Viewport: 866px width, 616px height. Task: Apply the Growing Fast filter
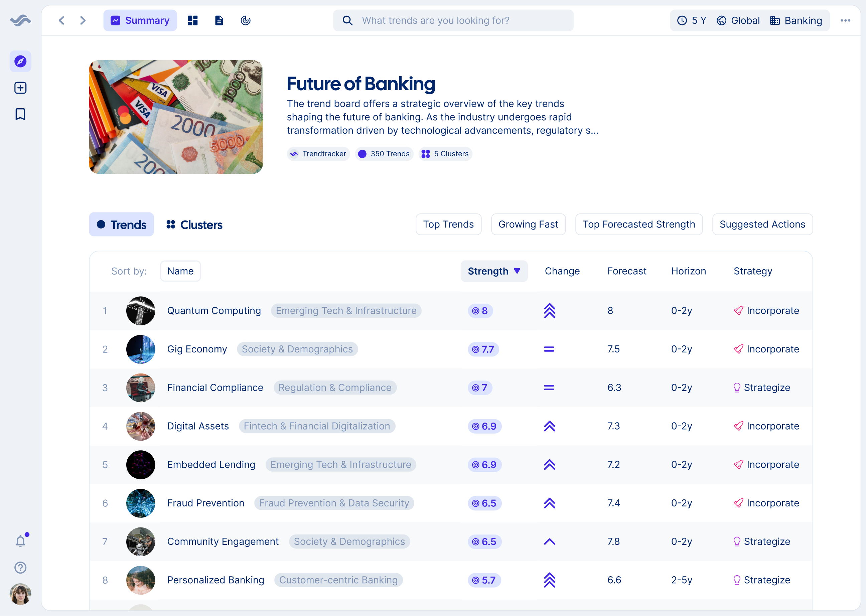click(x=528, y=224)
